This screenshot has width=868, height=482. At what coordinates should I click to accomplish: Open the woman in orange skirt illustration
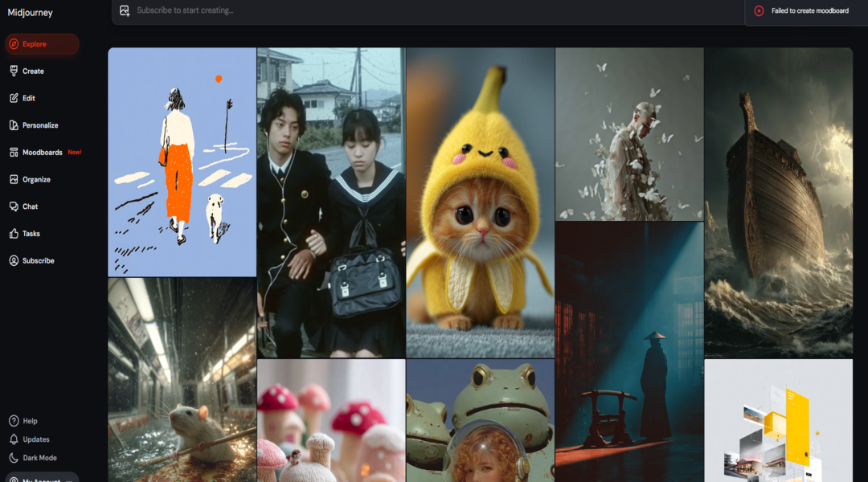point(182,161)
